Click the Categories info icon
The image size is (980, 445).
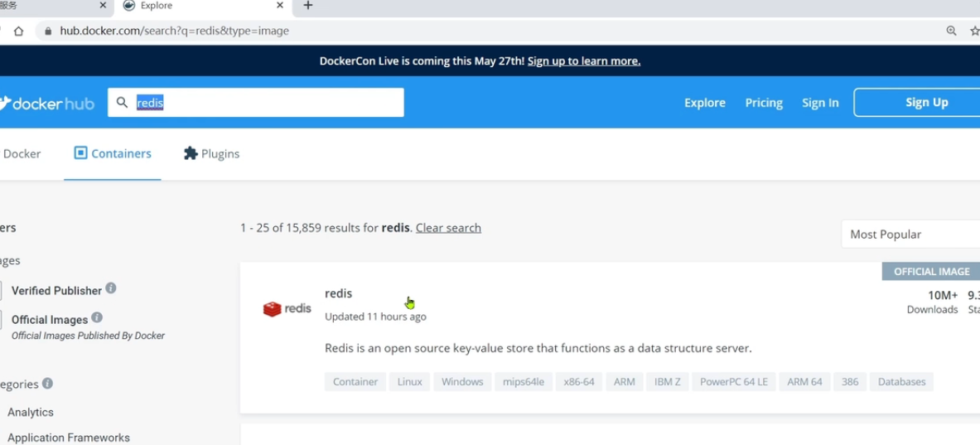[x=47, y=383]
